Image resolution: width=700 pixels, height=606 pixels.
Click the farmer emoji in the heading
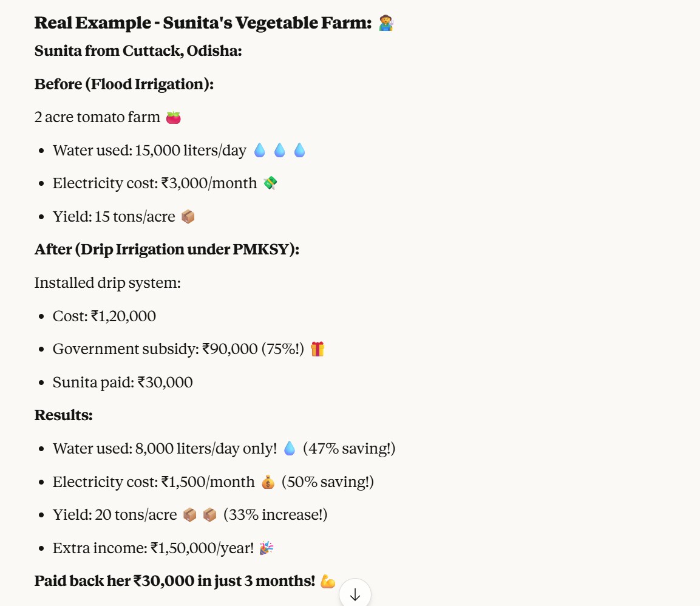(x=386, y=23)
